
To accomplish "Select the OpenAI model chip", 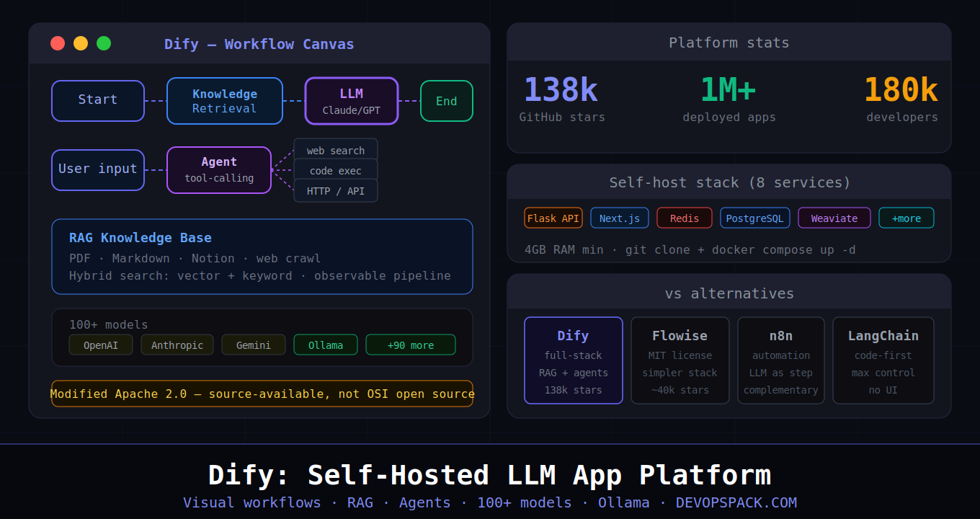I will (x=101, y=345).
